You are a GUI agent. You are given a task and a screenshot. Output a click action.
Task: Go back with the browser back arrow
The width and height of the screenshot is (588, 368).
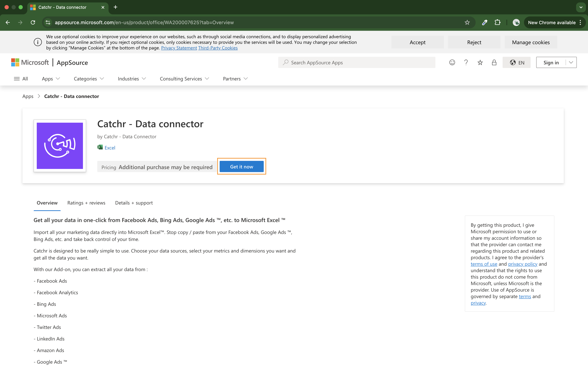(8, 22)
